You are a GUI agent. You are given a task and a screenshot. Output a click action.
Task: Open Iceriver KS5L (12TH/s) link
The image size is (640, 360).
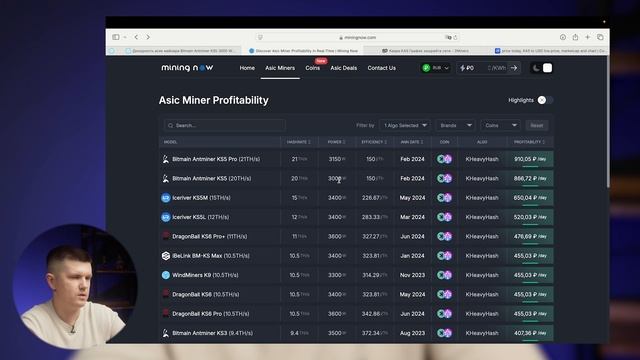[x=200, y=217]
